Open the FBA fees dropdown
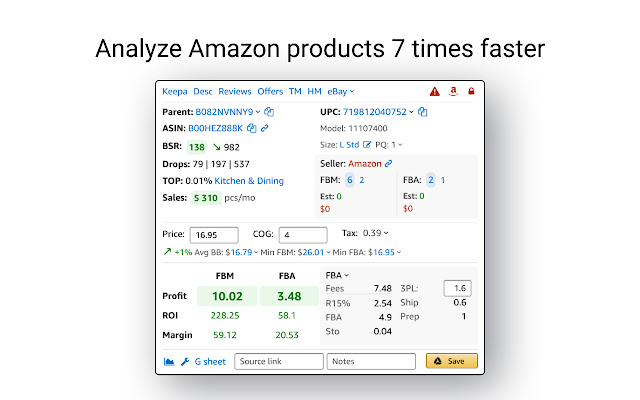The image size is (640, 400). pos(336,274)
